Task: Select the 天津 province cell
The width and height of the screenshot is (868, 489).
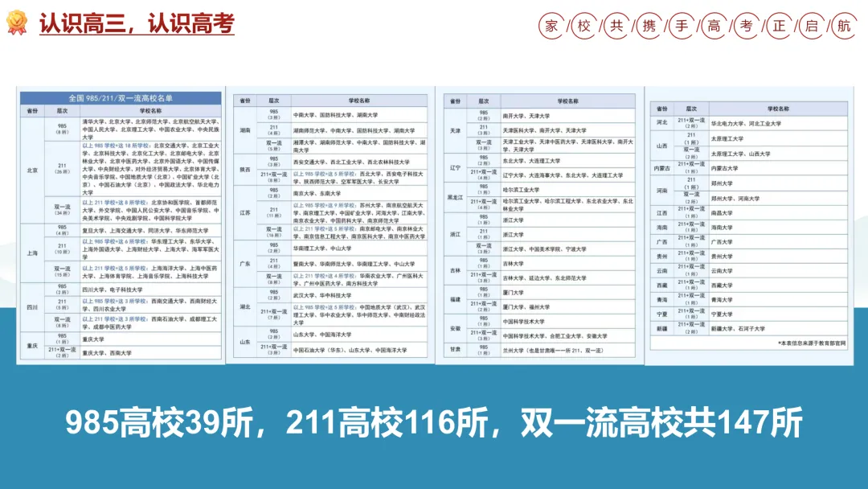Action: [455, 131]
